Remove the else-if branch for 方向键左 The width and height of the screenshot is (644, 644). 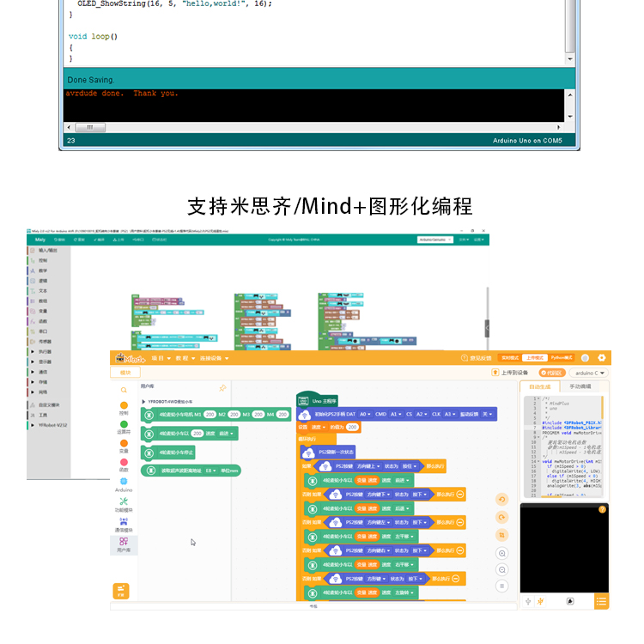[x=460, y=522]
